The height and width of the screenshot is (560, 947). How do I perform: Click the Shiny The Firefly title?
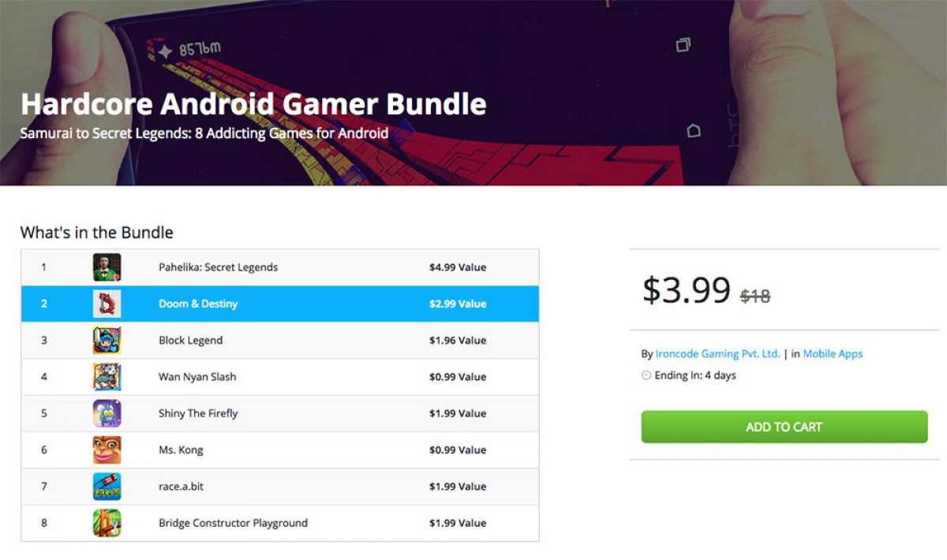pyautogui.click(x=198, y=413)
